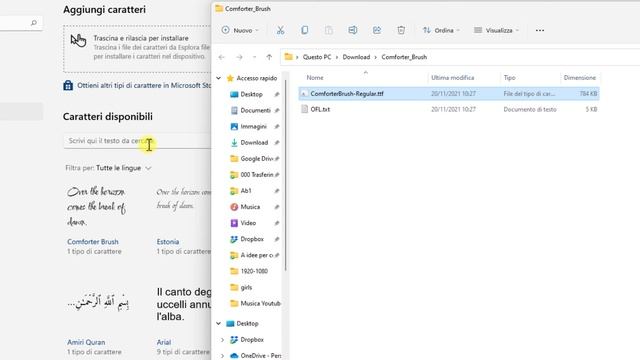Click the Copy icon in Explorer toolbar
640x360 pixels.
(x=304, y=30)
